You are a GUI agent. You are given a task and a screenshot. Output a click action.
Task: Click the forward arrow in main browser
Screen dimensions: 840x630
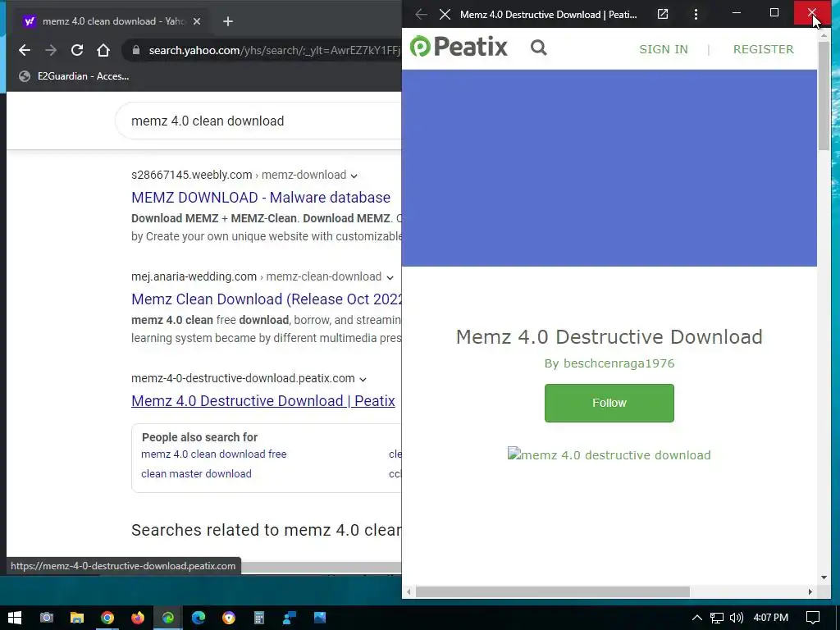coord(50,50)
